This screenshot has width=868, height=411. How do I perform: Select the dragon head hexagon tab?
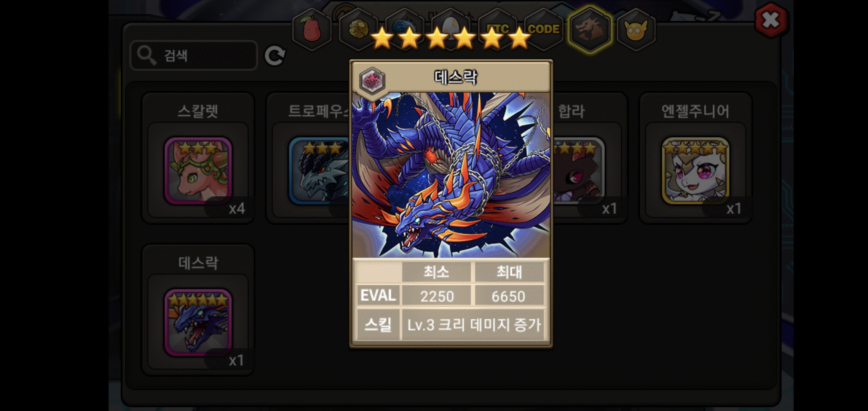click(590, 29)
